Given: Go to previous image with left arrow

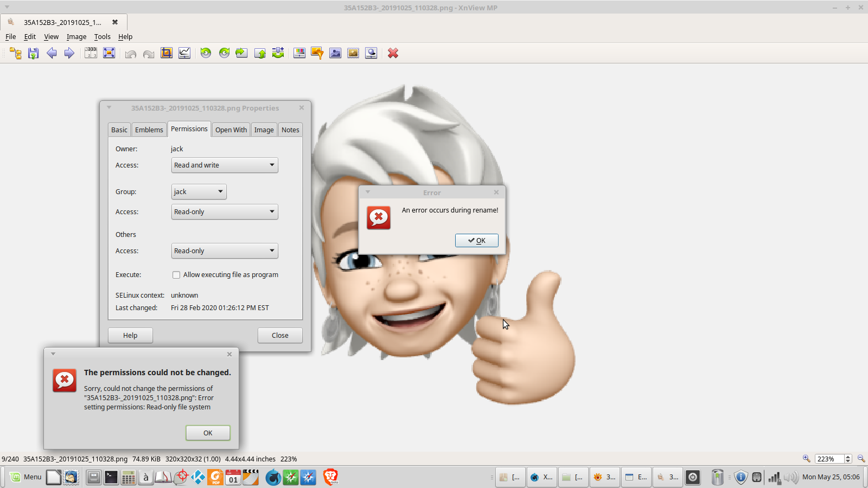Looking at the screenshot, I should click(x=52, y=53).
